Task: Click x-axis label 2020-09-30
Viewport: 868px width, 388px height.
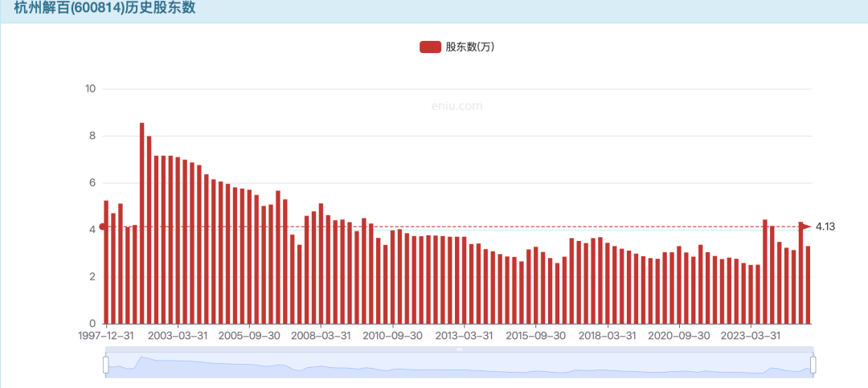Action: pos(678,336)
